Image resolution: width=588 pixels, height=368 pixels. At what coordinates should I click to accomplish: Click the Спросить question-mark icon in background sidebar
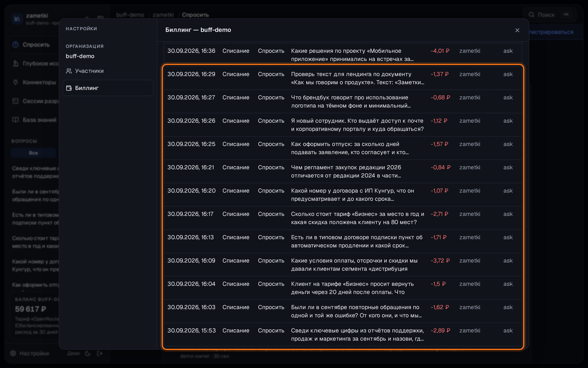[16, 45]
